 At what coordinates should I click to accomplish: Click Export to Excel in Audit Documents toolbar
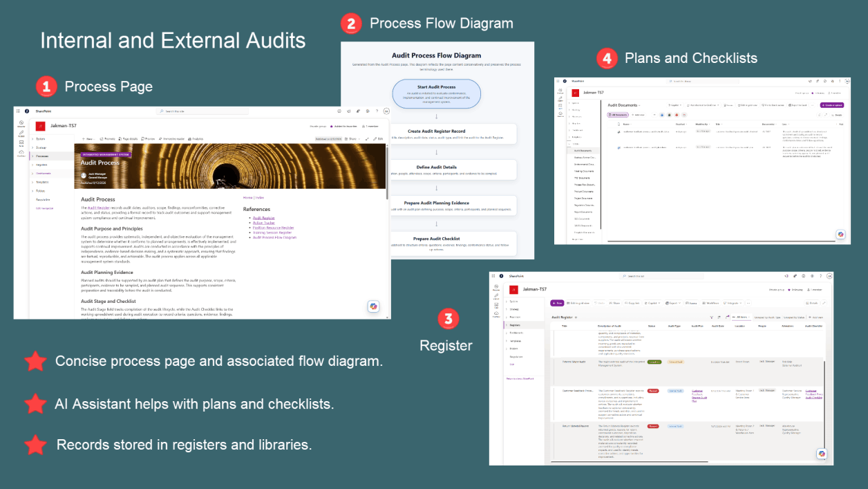[x=798, y=105]
